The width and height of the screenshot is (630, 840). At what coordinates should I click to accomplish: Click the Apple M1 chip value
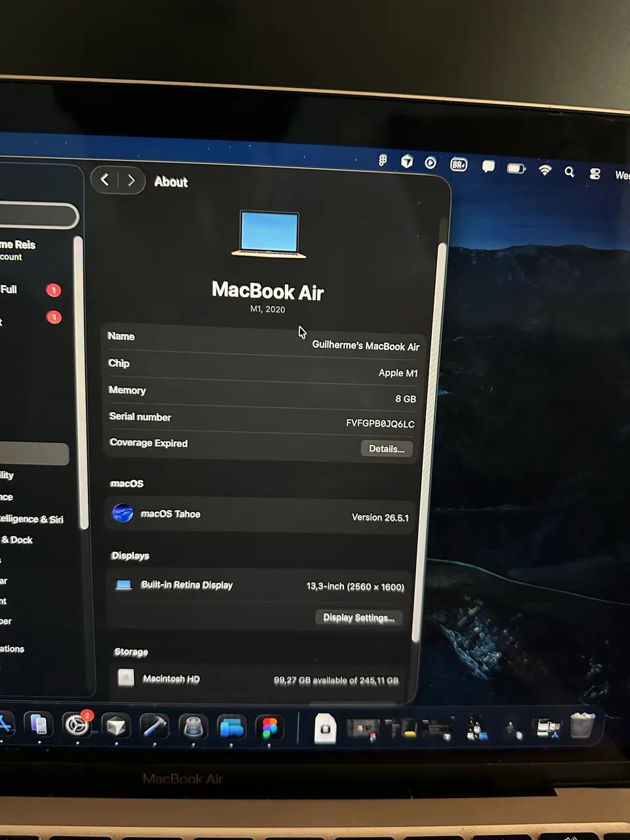click(398, 373)
